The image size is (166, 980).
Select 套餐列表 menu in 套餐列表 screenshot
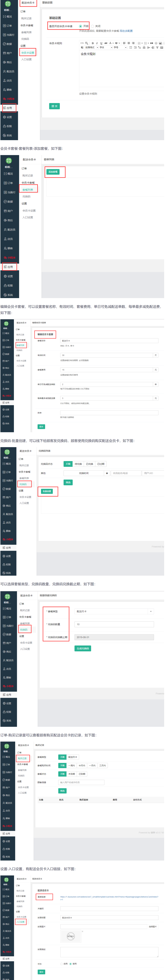28,190
